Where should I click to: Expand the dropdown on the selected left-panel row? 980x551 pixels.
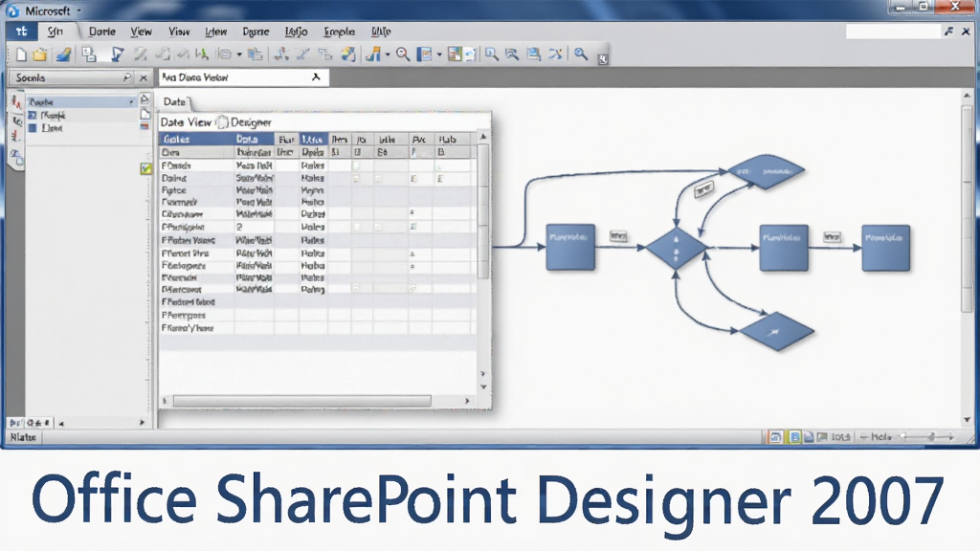[x=131, y=101]
